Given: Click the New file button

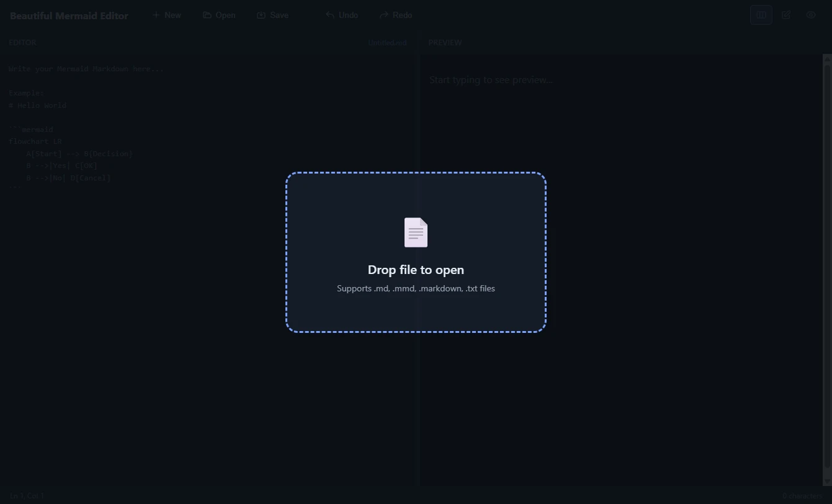Looking at the screenshot, I should click(166, 15).
